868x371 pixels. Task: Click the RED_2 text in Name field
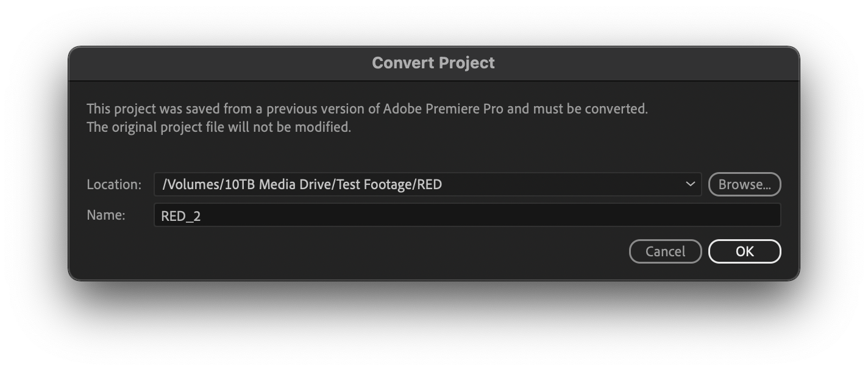(x=181, y=216)
